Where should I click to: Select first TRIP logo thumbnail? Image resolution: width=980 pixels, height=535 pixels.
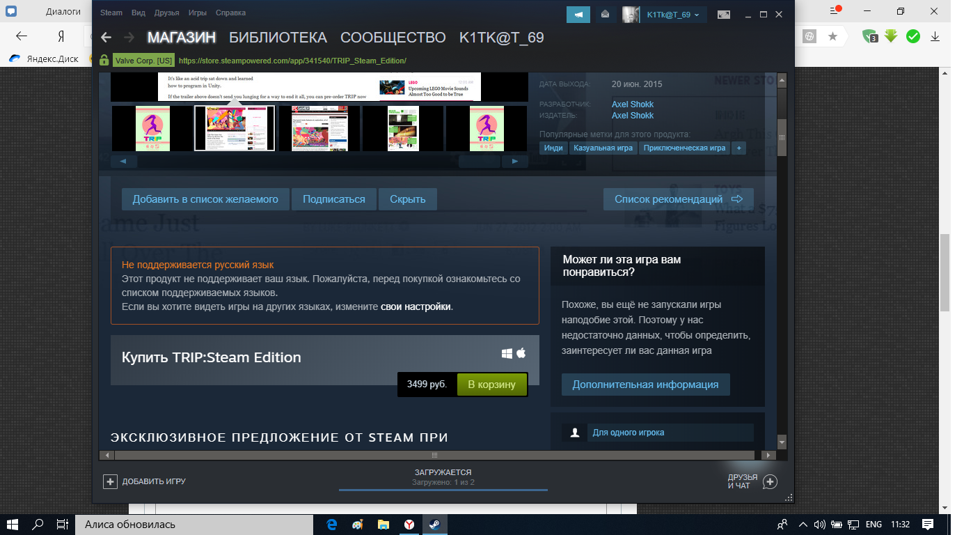coord(152,128)
